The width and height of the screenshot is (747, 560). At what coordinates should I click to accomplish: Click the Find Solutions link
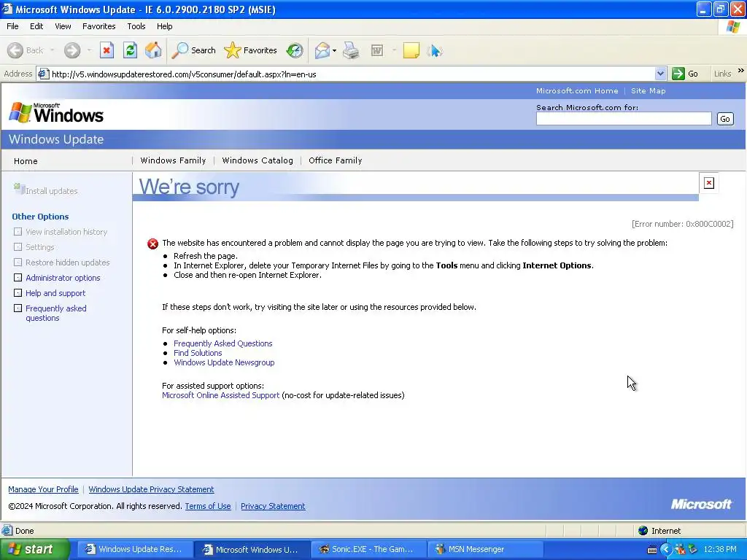(x=198, y=353)
